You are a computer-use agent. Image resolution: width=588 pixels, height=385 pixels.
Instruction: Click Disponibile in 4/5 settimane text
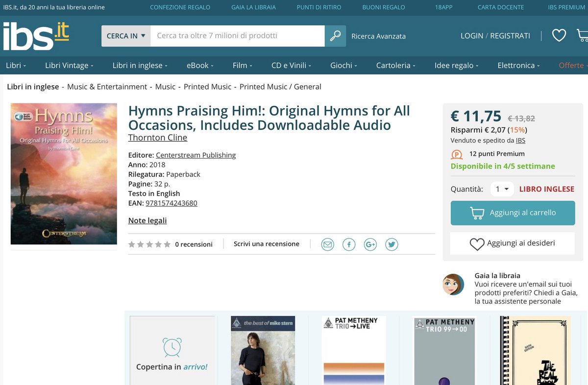click(503, 166)
